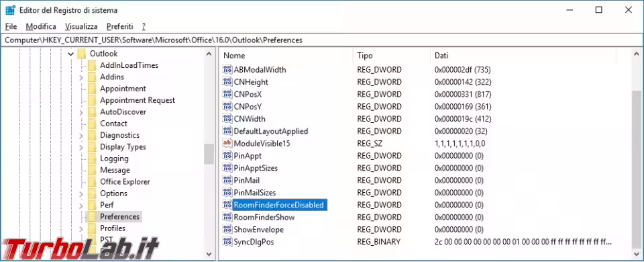Screen dimensions: 644x262
Task: Click the ABModalWidth DWORD value icon
Action: click(x=227, y=69)
